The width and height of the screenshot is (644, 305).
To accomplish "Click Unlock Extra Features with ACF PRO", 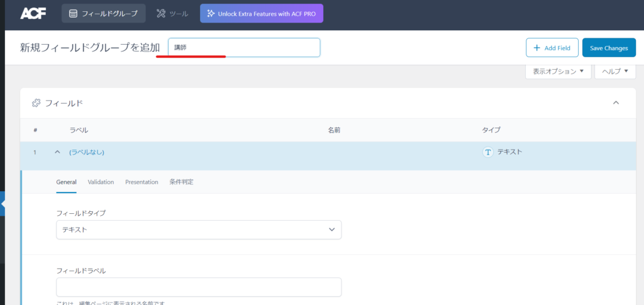I will coord(261,13).
